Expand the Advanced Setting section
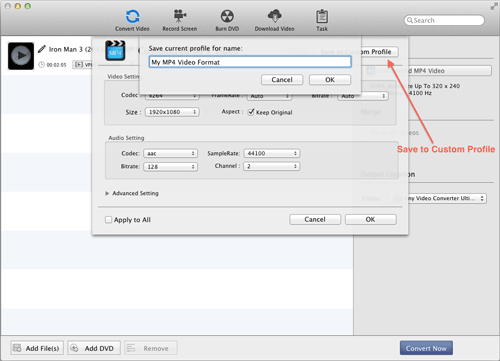500x361 pixels. click(x=107, y=193)
